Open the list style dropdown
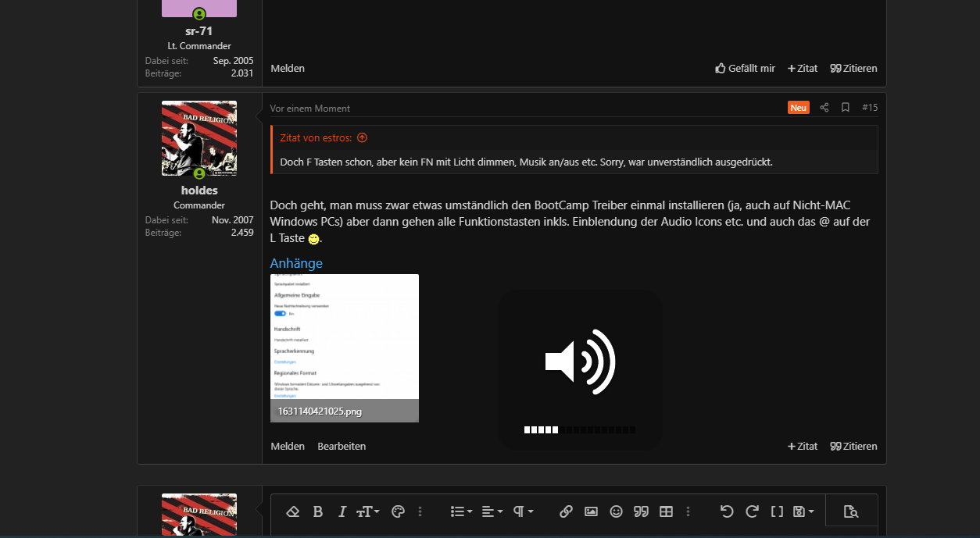The width and height of the screenshot is (980, 538). pyautogui.click(x=461, y=511)
